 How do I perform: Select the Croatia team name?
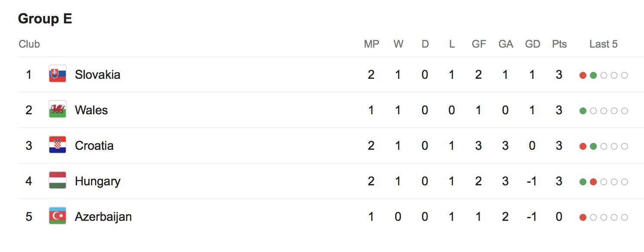(x=94, y=145)
